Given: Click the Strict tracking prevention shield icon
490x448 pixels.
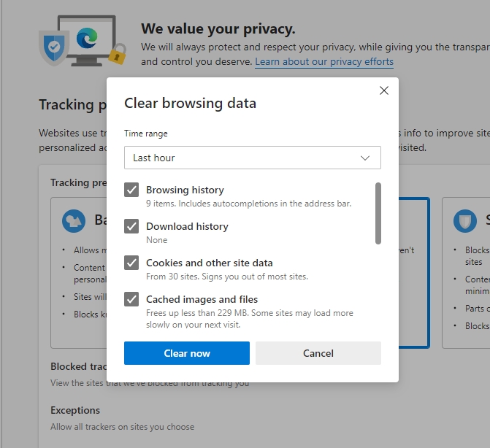Looking at the screenshot, I should tap(465, 220).
